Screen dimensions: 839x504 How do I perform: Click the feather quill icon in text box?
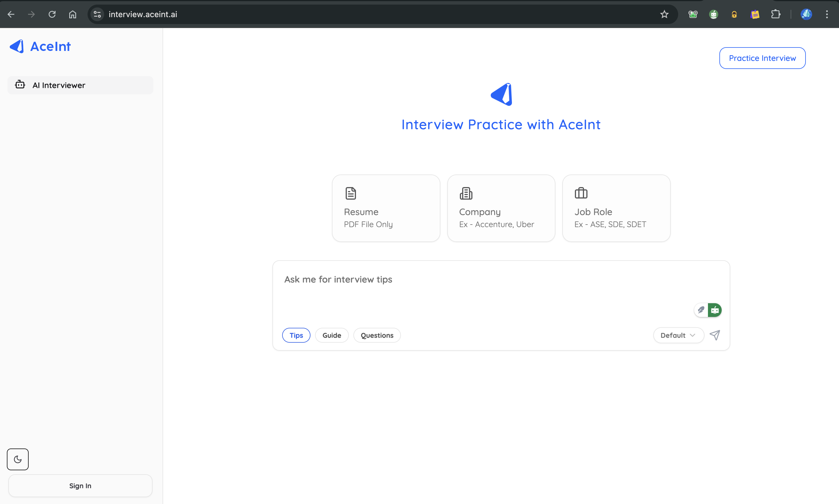point(701,310)
